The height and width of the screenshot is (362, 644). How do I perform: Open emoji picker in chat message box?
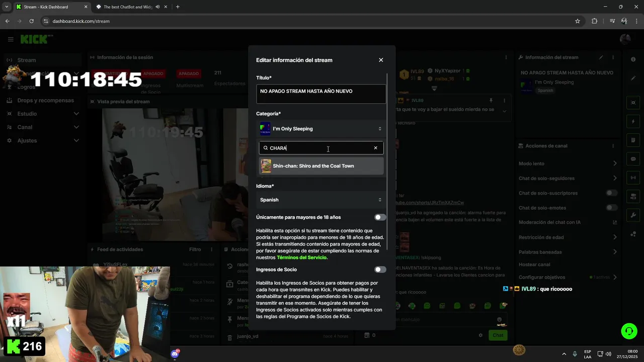pos(499,319)
